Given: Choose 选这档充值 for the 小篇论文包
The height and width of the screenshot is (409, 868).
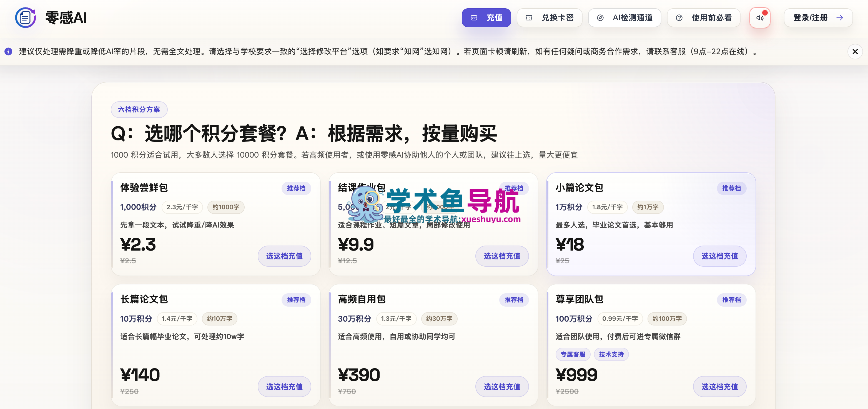Looking at the screenshot, I should [720, 256].
